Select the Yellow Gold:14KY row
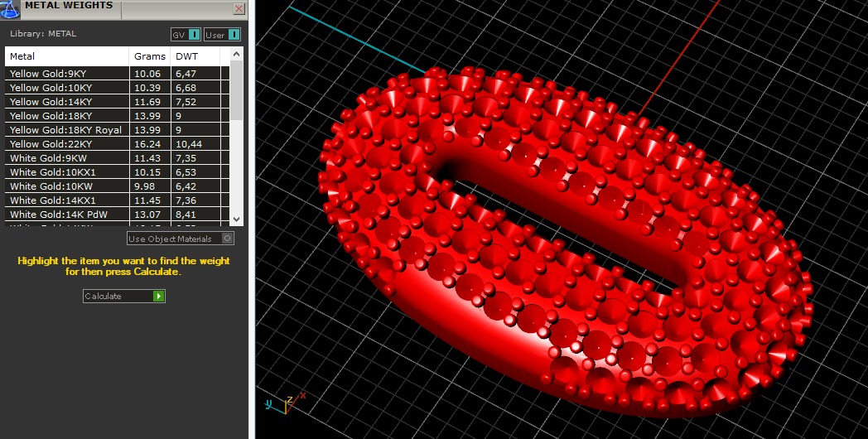868x439 pixels. tap(117, 102)
